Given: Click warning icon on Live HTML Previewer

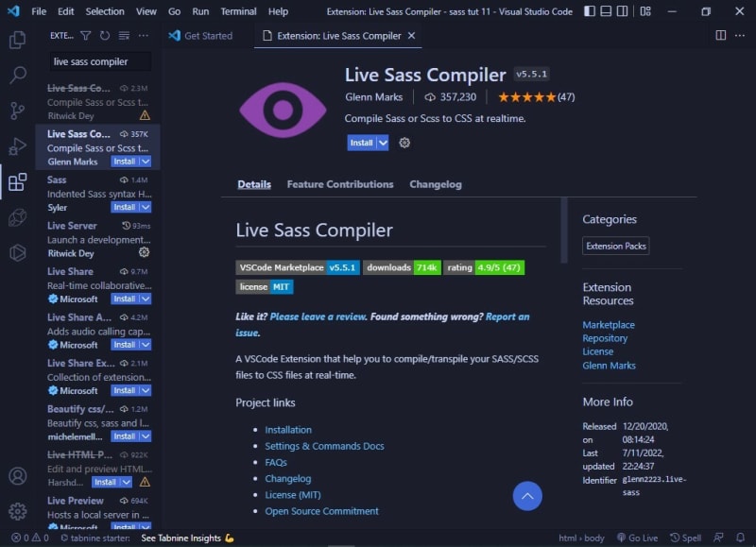Looking at the screenshot, I should [145, 482].
